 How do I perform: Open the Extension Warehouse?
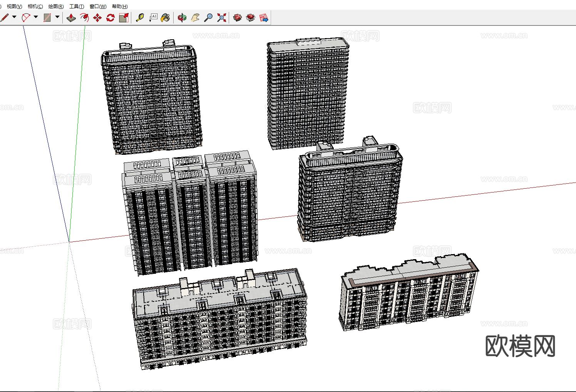pyautogui.click(x=251, y=18)
